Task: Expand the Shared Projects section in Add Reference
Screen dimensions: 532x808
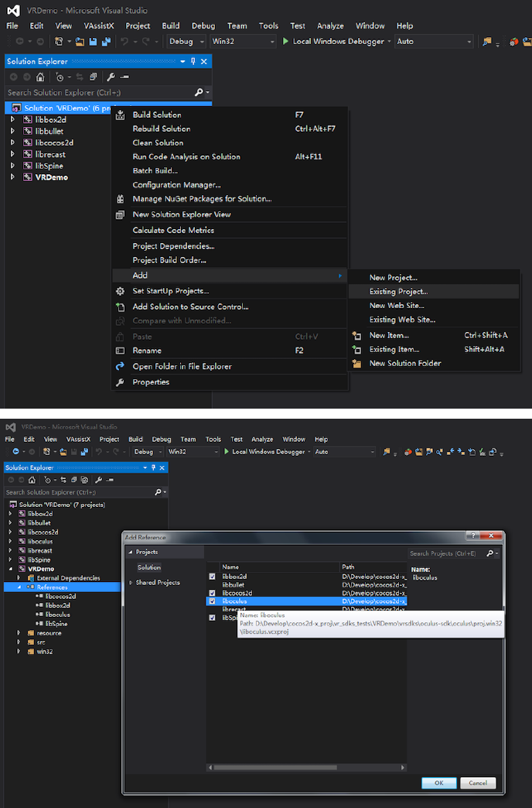Action: pos(131,582)
